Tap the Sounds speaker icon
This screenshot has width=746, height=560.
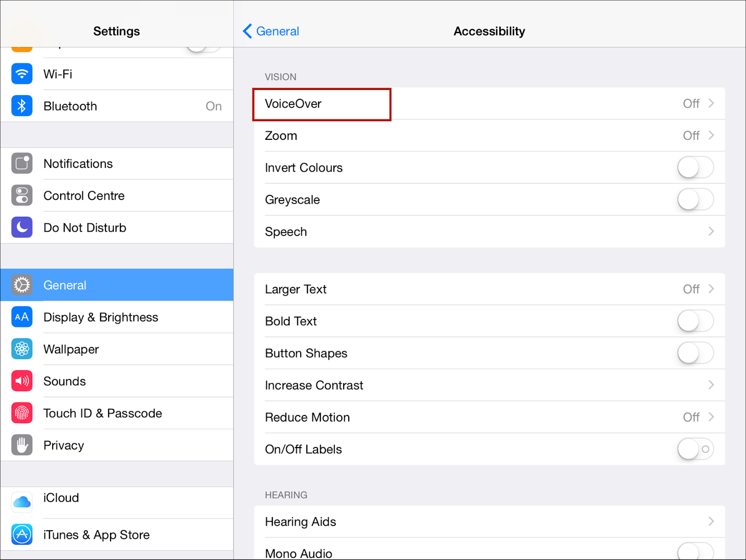click(x=22, y=381)
